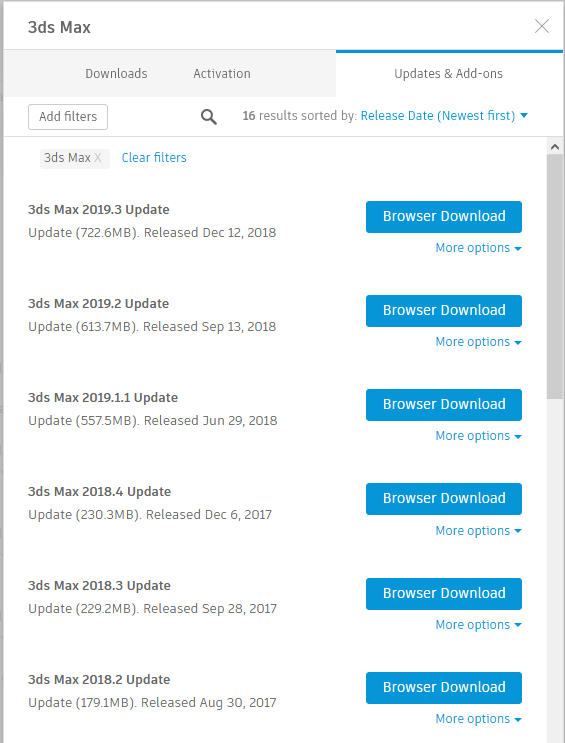The height and width of the screenshot is (743, 565).
Task: Download the 3ds Max 2019.3 Update
Action: [444, 217]
